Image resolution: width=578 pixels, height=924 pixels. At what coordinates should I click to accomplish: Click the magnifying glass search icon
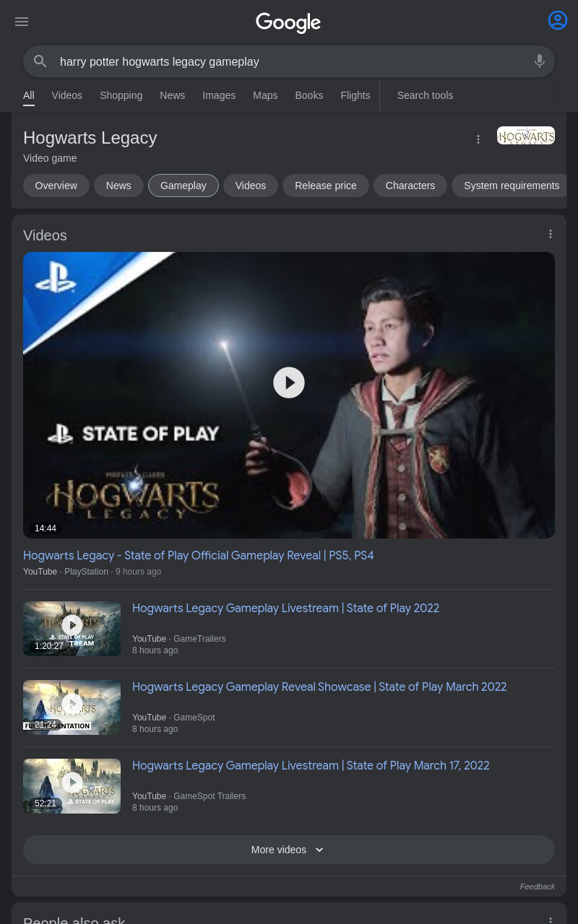40,61
